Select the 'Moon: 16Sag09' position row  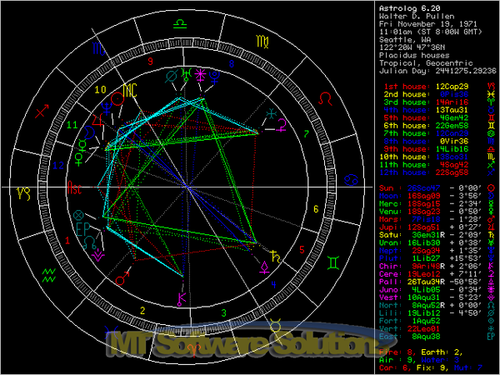tap(437, 196)
